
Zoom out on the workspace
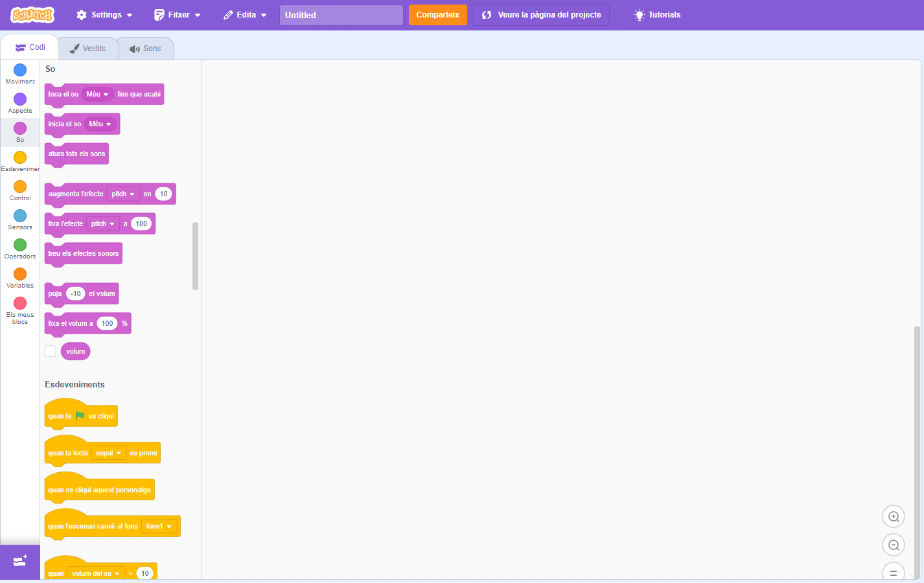(x=894, y=545)
